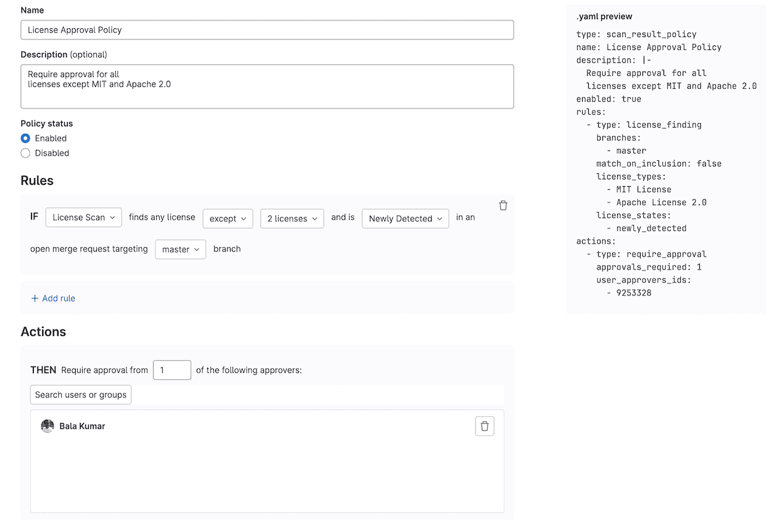Image resolution: width=780 pixels, height=532 pixels.
Task: Click the license_types line in YAML preview
Action: 631,176
